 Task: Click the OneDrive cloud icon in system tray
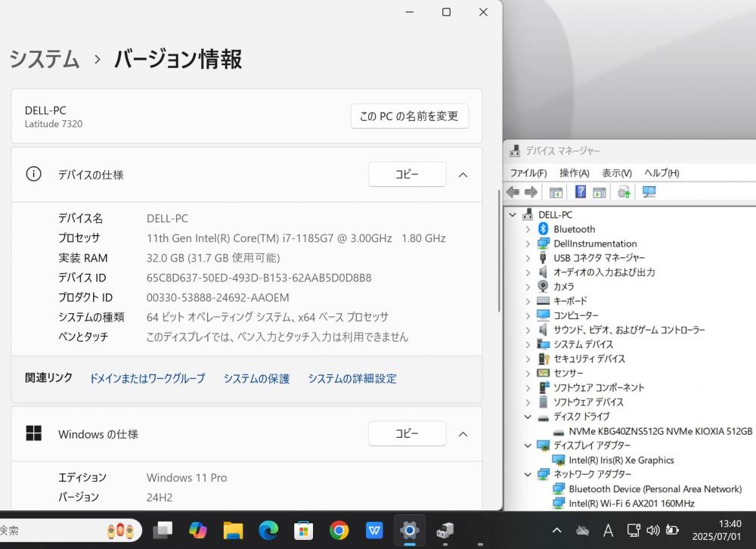click(582, 531)
